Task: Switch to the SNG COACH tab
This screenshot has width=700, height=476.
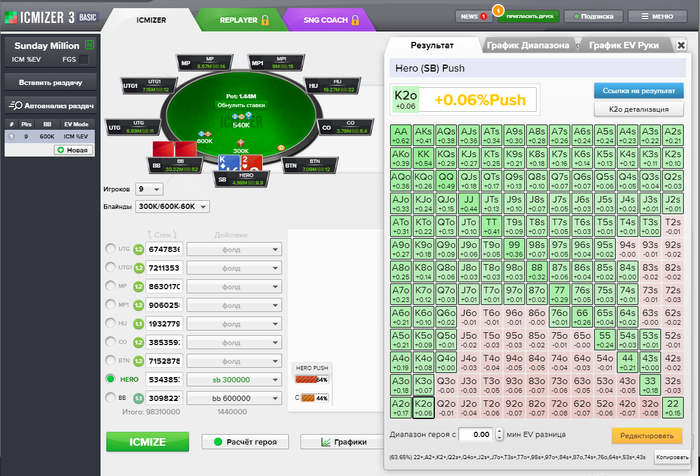Action: coord(331,20)
